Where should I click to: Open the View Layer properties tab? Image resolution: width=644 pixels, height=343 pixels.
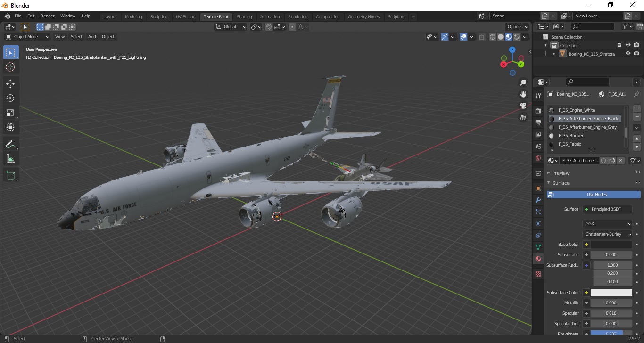click(538, 134)
